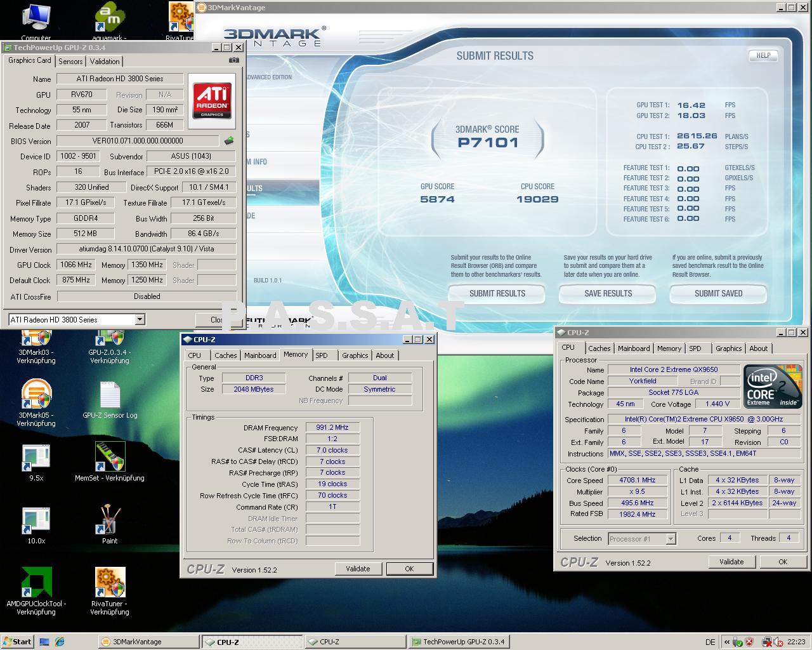Image resolution: width=812 pixels, height=650 pixels.
Task: Launch Internet Explorer from quick launch
Action: 60,642
